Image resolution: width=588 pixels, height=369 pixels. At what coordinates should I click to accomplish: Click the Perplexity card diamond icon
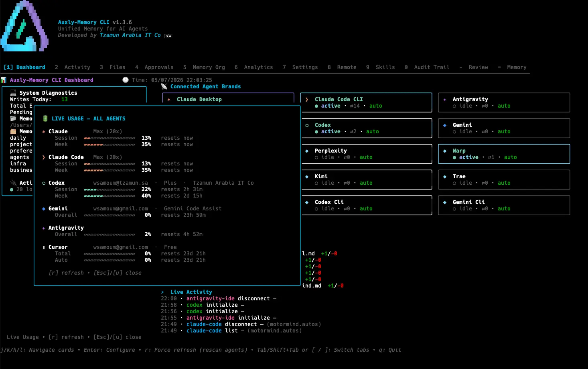[307, 151]
